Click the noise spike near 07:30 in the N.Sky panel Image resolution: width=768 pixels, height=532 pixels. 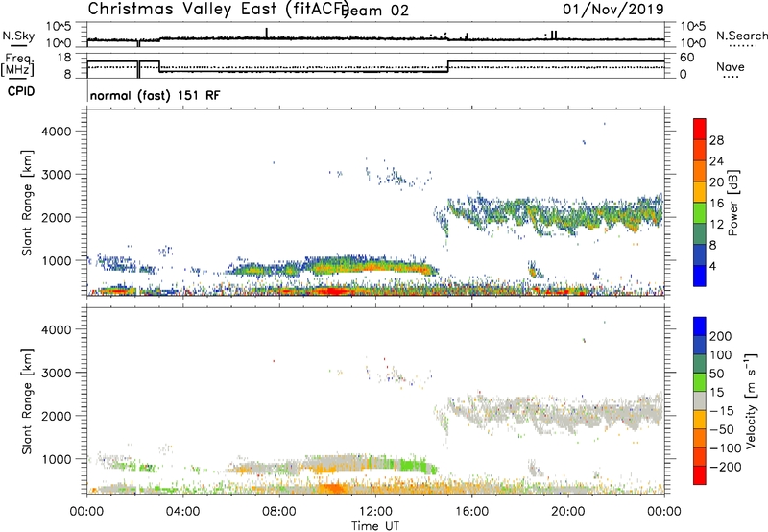267,33
